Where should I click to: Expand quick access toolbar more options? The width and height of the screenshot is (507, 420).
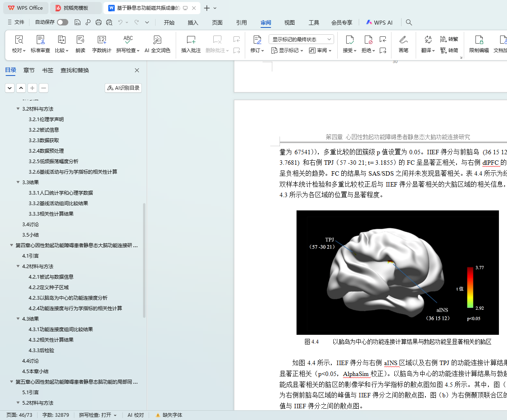point(147,22)
